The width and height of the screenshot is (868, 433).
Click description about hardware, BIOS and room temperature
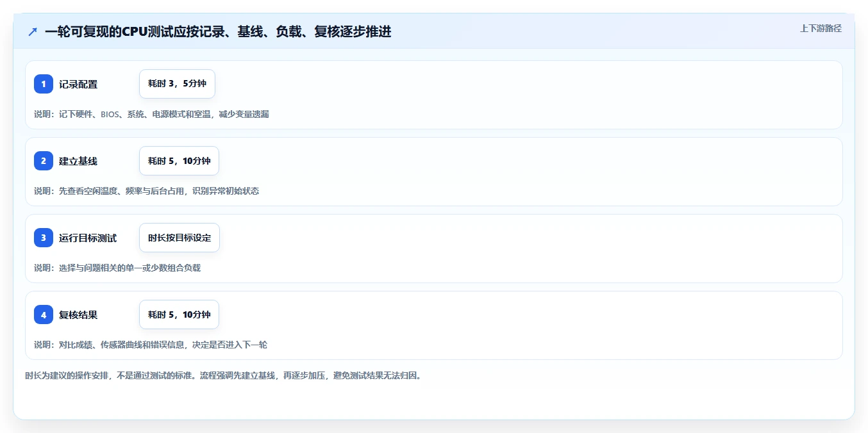(x=151, y=114)
